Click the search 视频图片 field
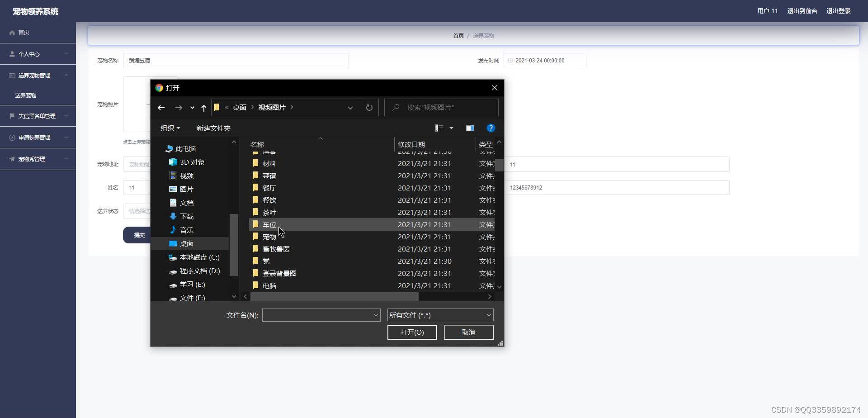The width and height of the screenshot is (868, 418). (x=441, y=108)
